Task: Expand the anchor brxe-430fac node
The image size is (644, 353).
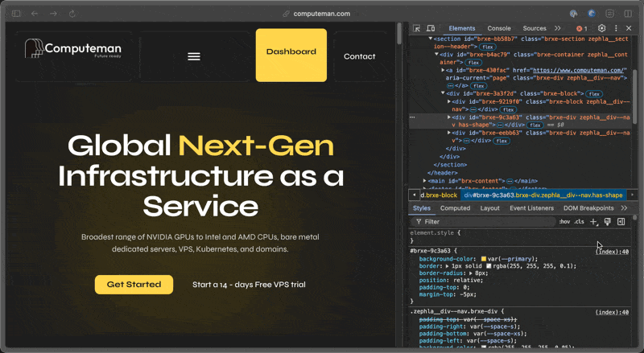Action: pos(443,70)
